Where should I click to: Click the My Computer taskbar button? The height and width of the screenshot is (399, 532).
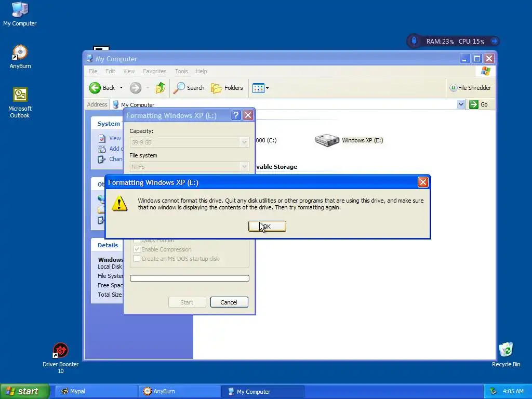coord(262,392)
